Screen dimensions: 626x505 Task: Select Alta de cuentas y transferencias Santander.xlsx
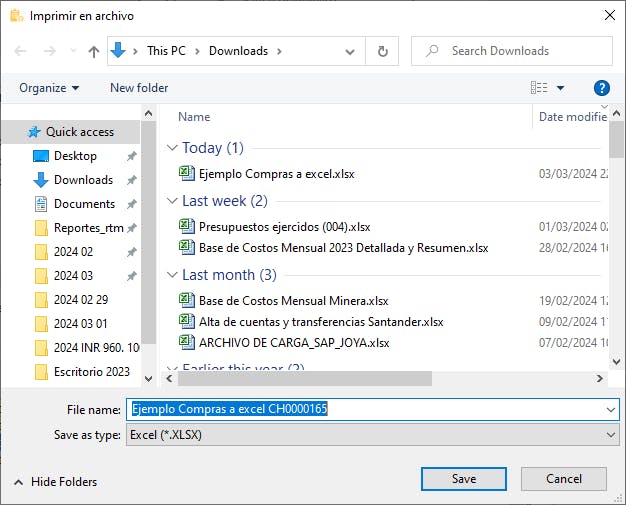(321, 322)
